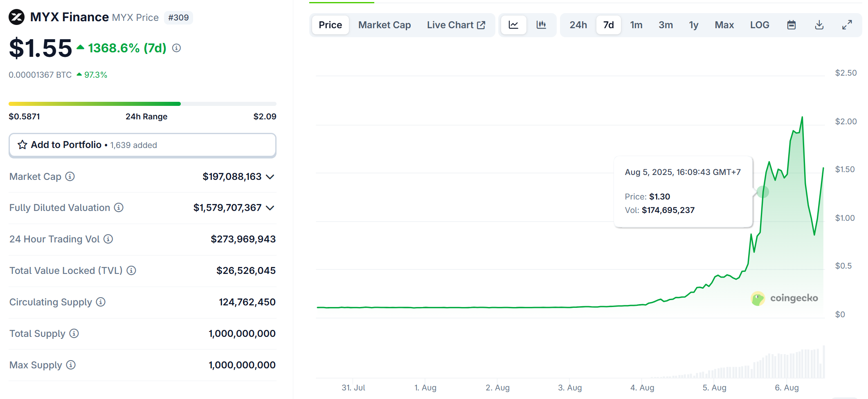Screen dimensions: 868x399
Task: Click the info icon beside Fully Diluted Valuation
Action: [x=119, y=208]
